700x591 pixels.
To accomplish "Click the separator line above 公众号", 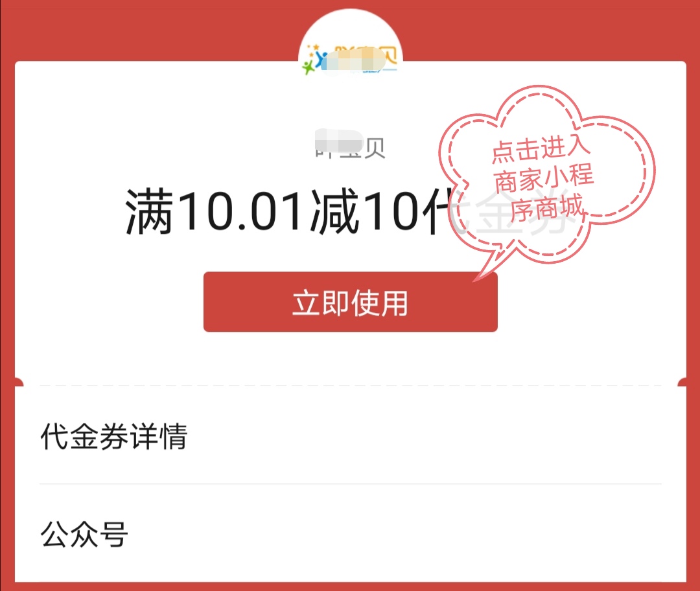I will (x=351, y=484).
